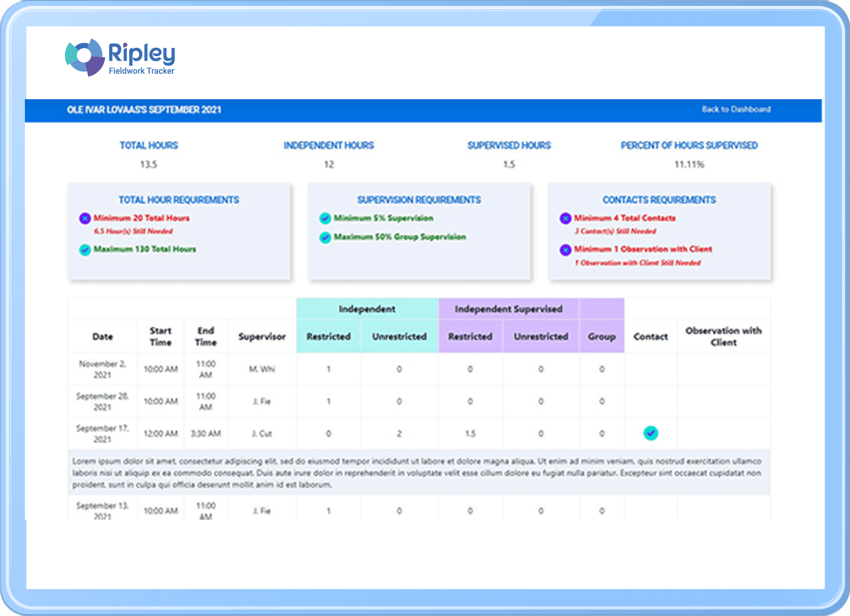Image resolution: width=850 pixels, height=616 pixels.
Task: Click the September 2021 title bar
Action: pyautogui.click(x=144, y=110)
